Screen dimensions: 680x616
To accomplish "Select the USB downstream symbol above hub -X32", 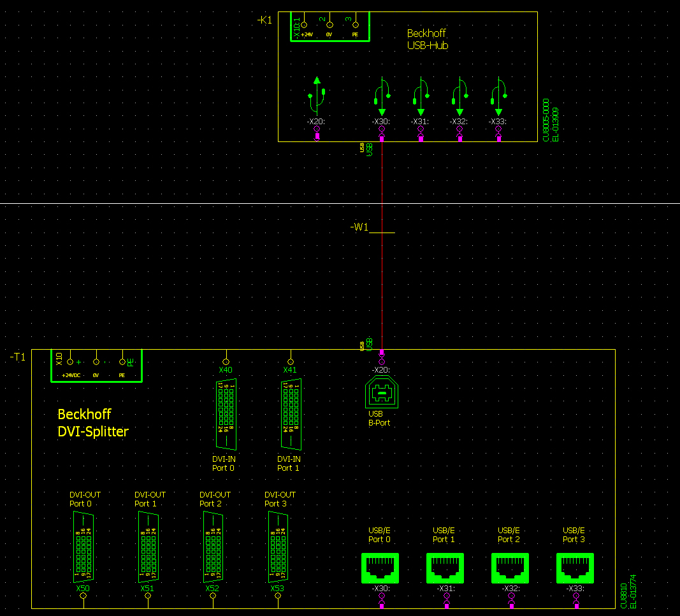I will (460, 96).
